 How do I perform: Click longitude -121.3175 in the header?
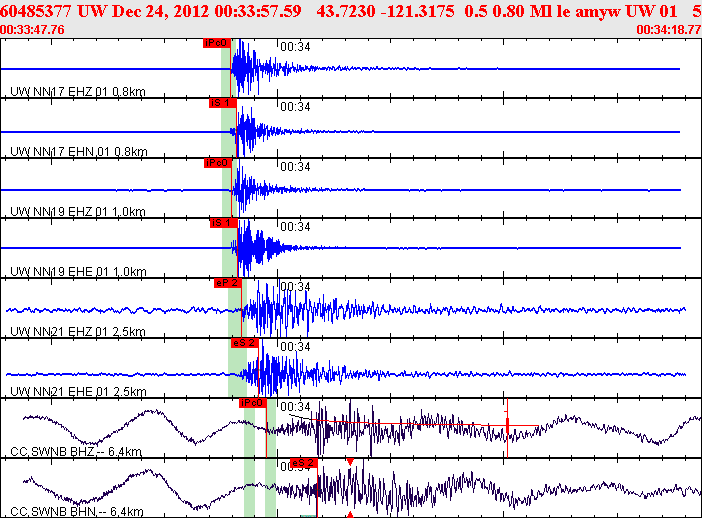click(x=418, y=11)
